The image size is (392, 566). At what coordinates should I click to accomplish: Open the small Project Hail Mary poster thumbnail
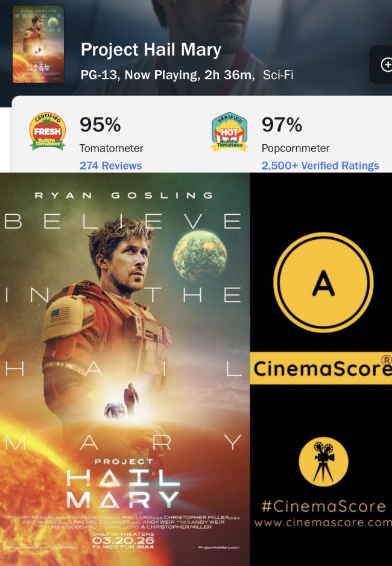tap(39, 44)
